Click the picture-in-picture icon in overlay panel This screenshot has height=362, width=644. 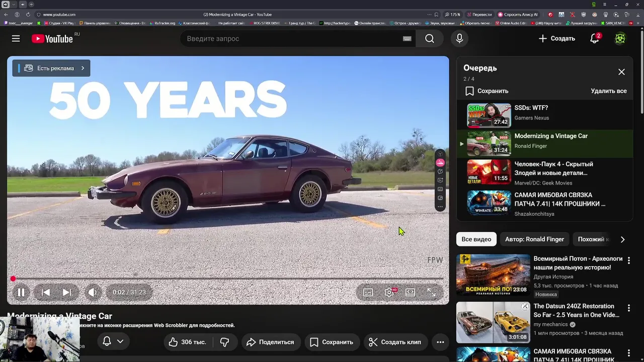click(x=440, y=198)
